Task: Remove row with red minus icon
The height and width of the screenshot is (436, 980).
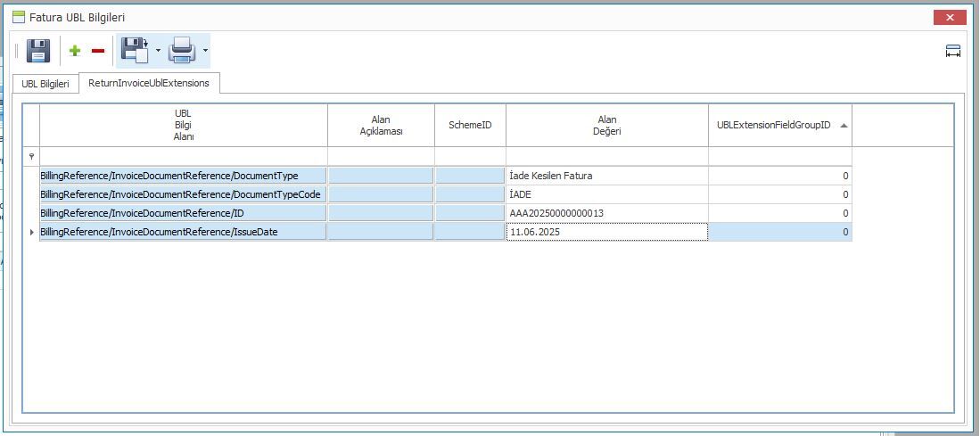Action: pos(98,51)
